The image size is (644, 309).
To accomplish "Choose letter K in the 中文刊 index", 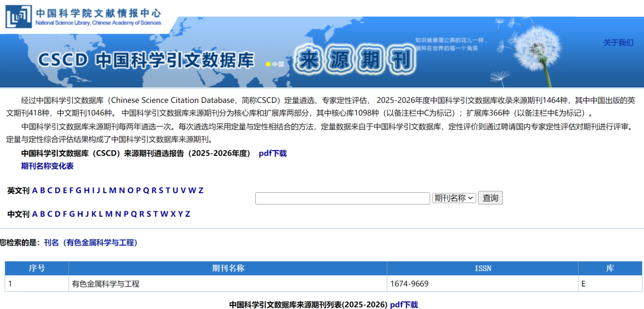I will pos(94,214).
